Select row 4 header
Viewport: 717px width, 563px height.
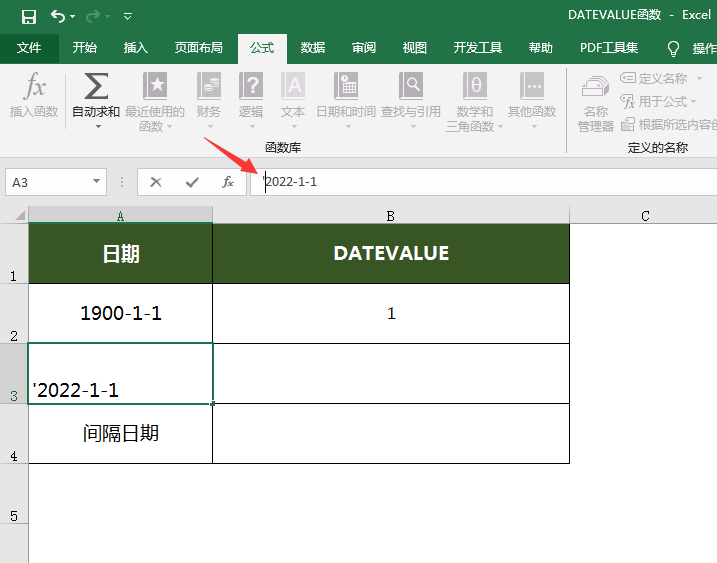(14, 434)
